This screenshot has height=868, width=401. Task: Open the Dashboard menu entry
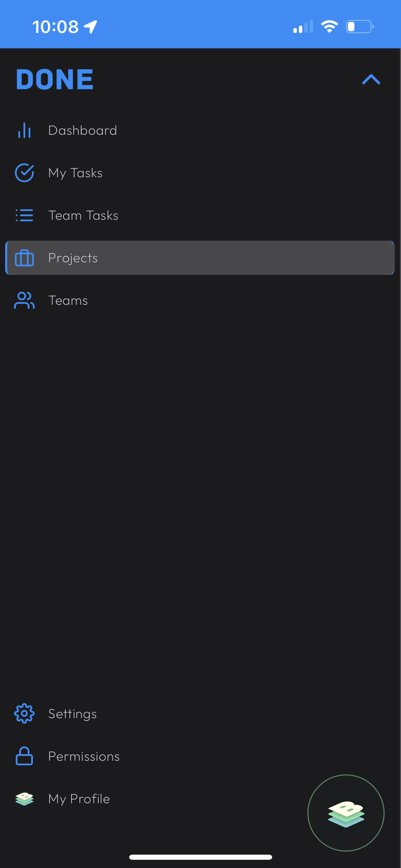click(83, 130)
